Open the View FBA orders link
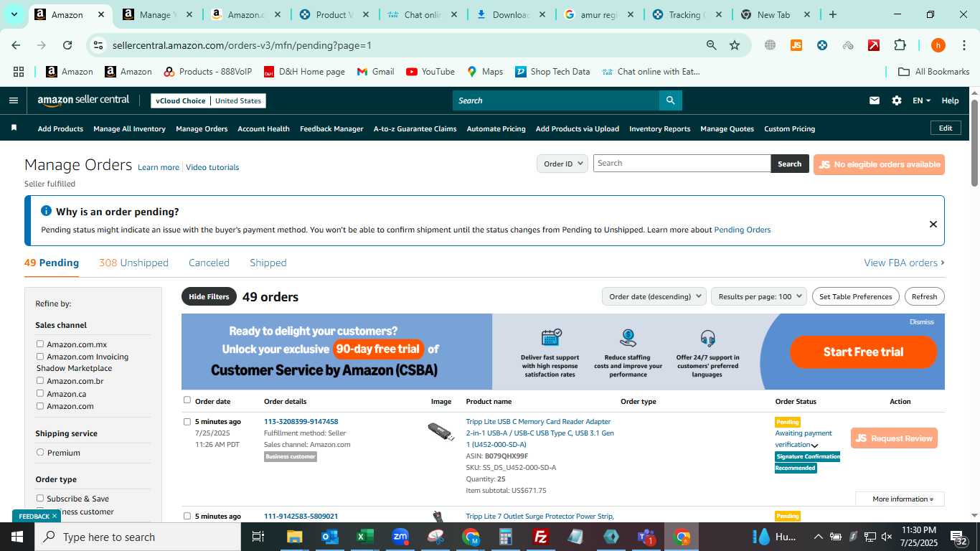This screenshot has width=980, height=551. (x=904, y=263)
